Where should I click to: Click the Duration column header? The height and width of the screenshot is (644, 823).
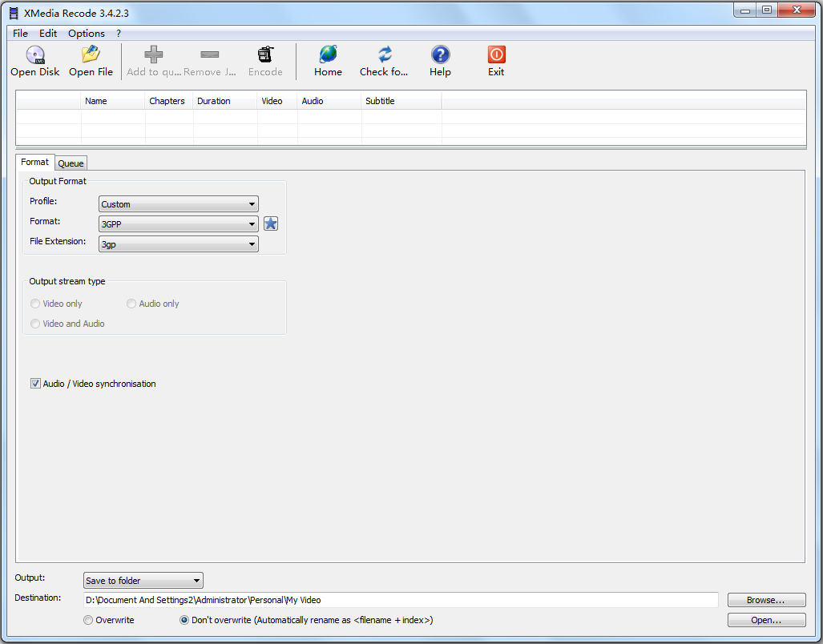[225, 101]
